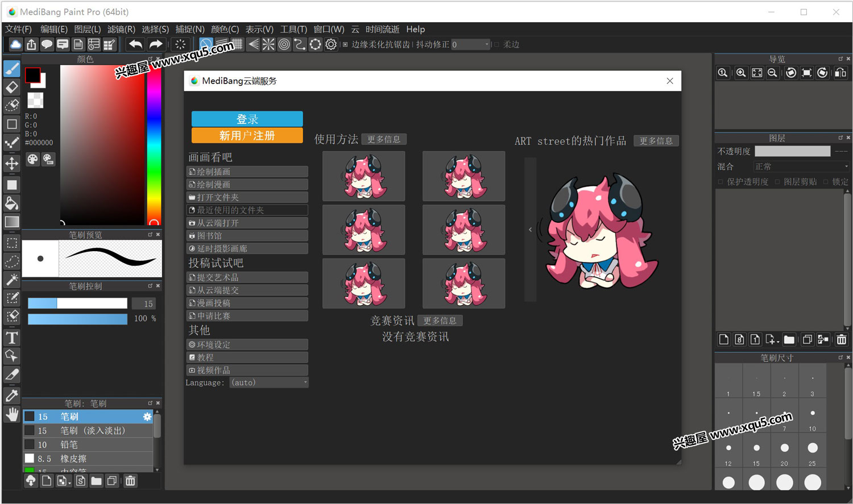Collapse the ART street panel arrow
This screenshot has width=853, height=504.
(530, 230)
